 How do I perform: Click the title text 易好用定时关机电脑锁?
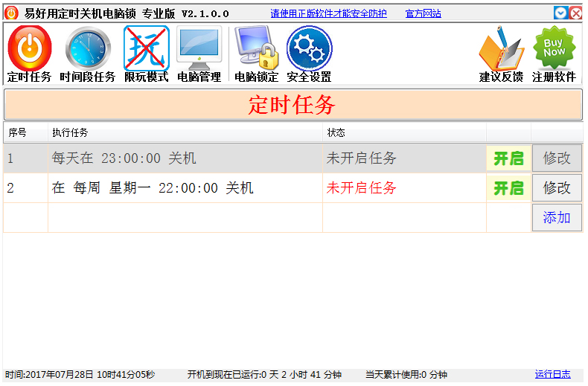pyautogui.click(x=80, y=13)
